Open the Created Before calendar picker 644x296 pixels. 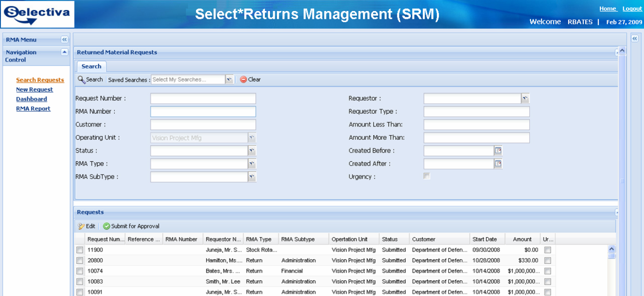pos(498,151)
